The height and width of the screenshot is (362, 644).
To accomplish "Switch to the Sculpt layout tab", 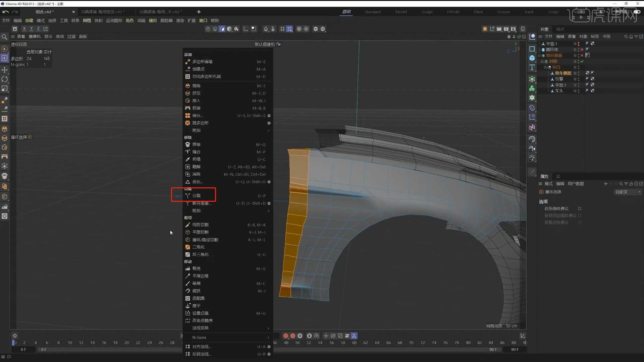I will (427, 12).
